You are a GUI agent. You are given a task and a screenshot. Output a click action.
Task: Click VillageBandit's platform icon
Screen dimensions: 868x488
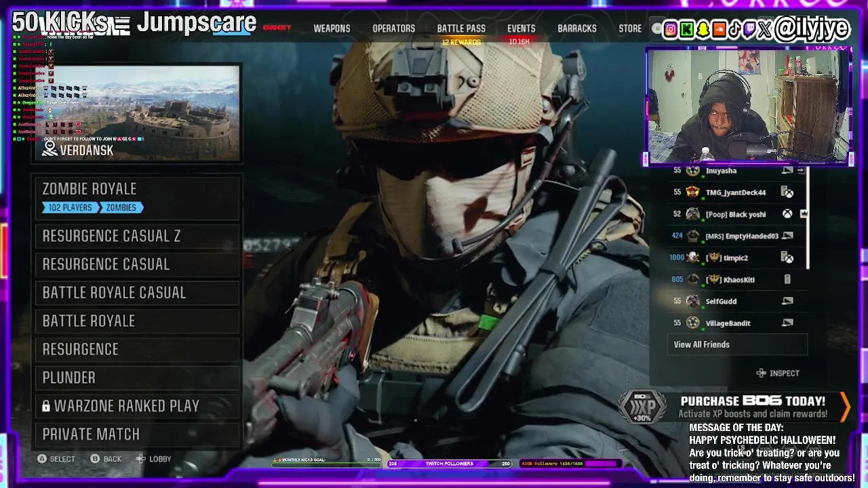click(787, 323)
